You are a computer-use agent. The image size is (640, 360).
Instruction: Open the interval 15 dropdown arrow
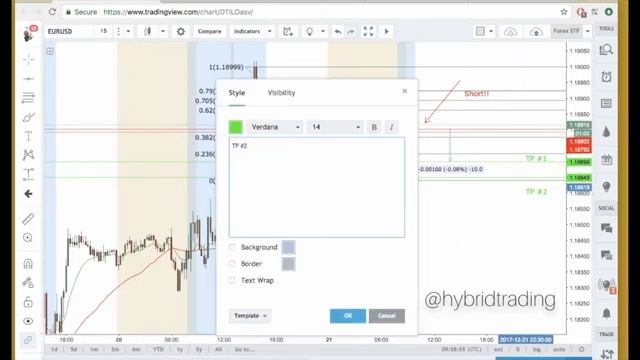[128, 31]
